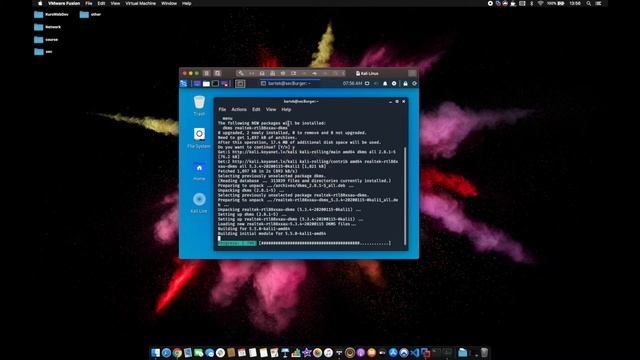Click the Wi-Fi icon in the menu bar
640x360 pixels.
540,3
